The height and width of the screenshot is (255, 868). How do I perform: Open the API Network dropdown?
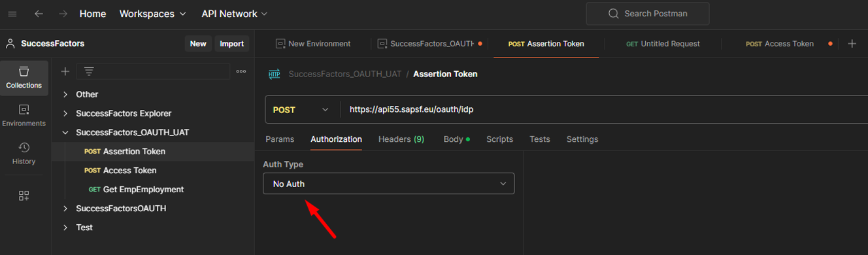click(235, 14)
